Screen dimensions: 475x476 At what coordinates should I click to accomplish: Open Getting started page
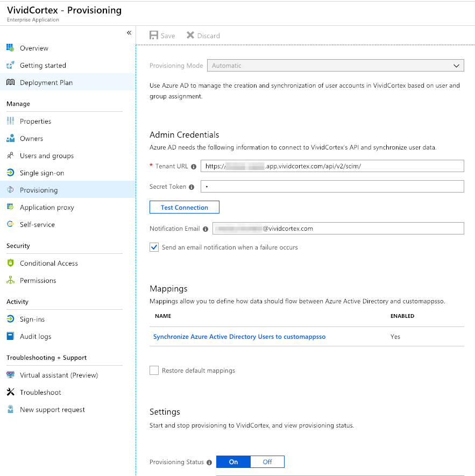[43, 65]
